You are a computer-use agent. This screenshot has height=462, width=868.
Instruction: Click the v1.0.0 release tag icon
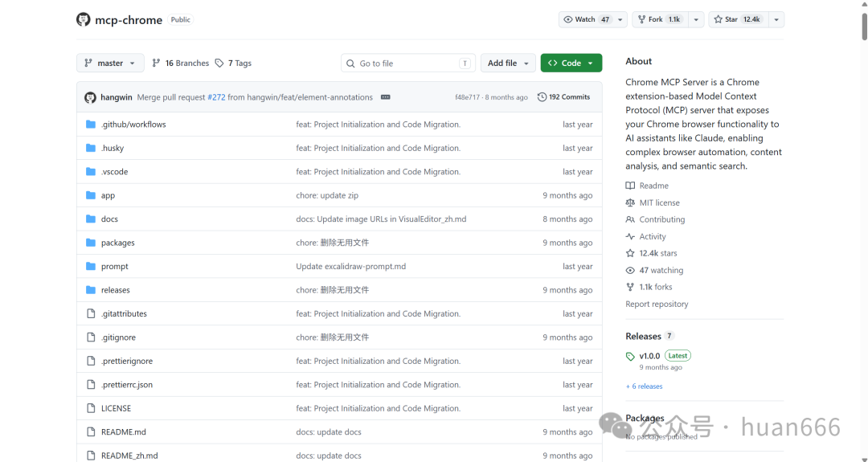point(630,356)
